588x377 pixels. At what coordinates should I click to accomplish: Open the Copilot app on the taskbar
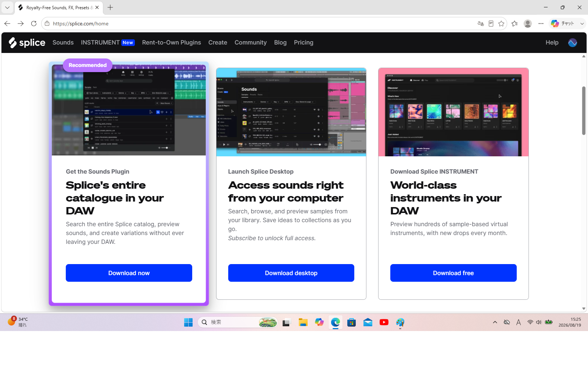coord(319,323)
